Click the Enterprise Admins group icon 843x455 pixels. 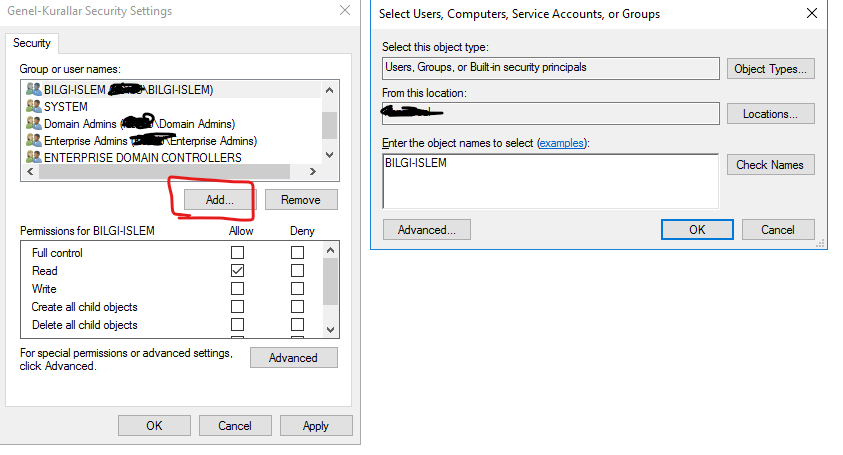coord(33,141)
